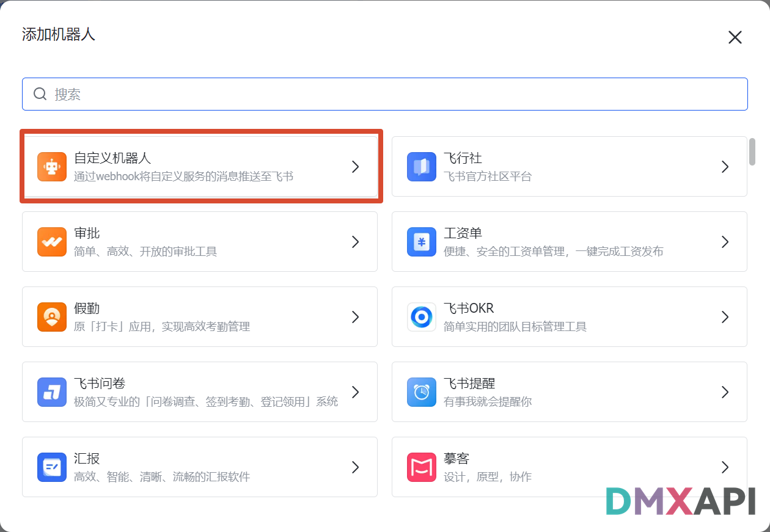Select the 飞书问卷 title text
Viewport: 770px width, 532px height.
(100, 384)
